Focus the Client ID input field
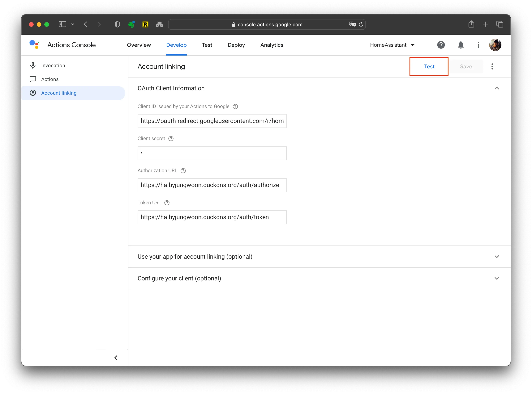 pyautogui.click(x=212, y=121)
